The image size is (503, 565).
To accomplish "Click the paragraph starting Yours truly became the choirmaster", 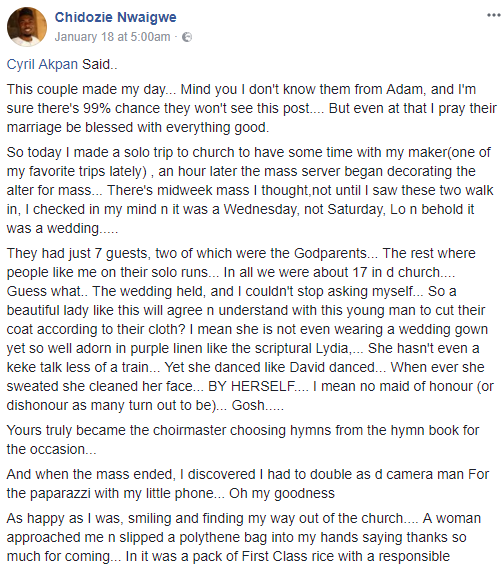I will tap(243, 440).
